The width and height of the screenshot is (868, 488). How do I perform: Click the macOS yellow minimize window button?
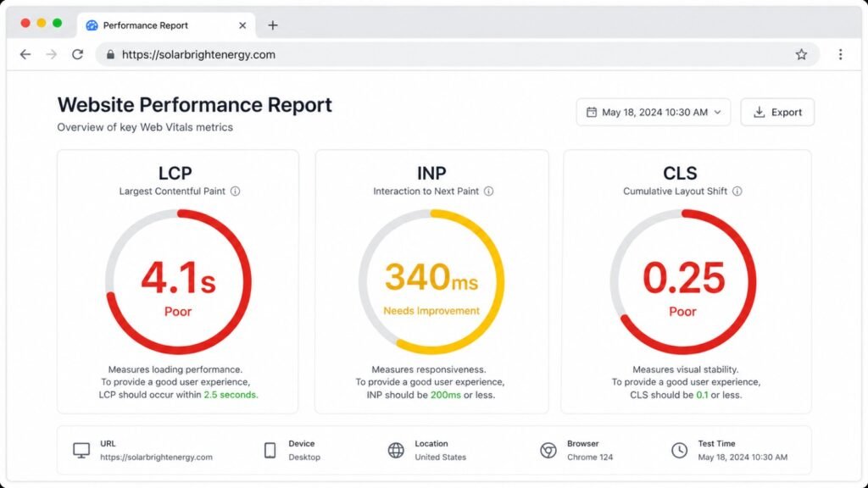pos(41,23)
